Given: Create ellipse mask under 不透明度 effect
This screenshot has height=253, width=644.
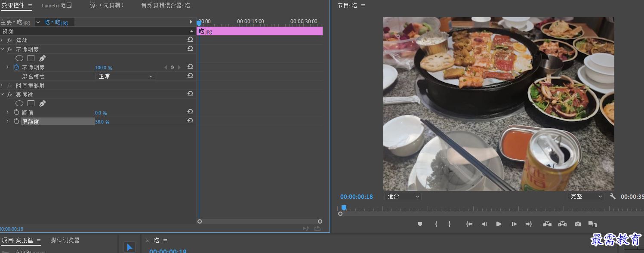Looking at the screenshot, I should pyautogui.click(x=19, y=58).
